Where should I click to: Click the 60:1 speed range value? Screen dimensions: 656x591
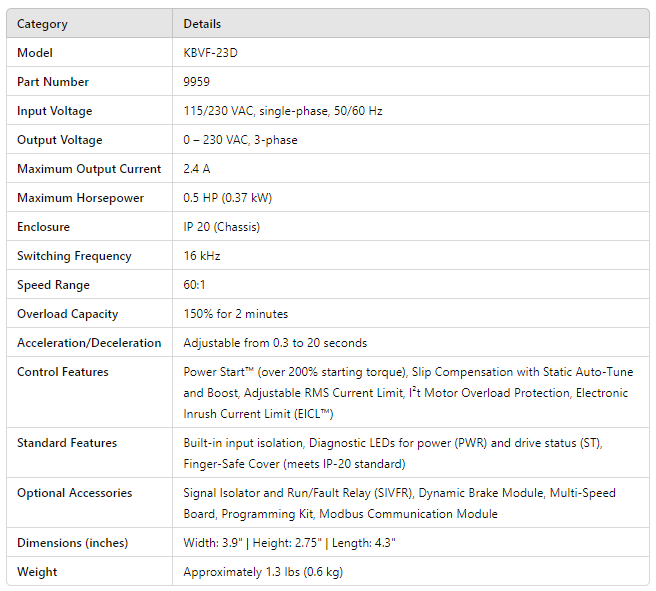click(x=197, y=285)
